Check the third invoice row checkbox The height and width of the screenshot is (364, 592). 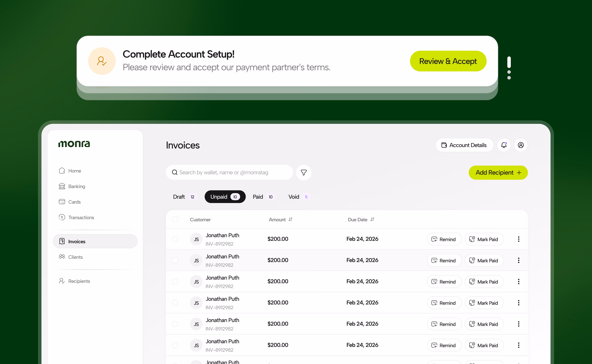click(175, 281)
